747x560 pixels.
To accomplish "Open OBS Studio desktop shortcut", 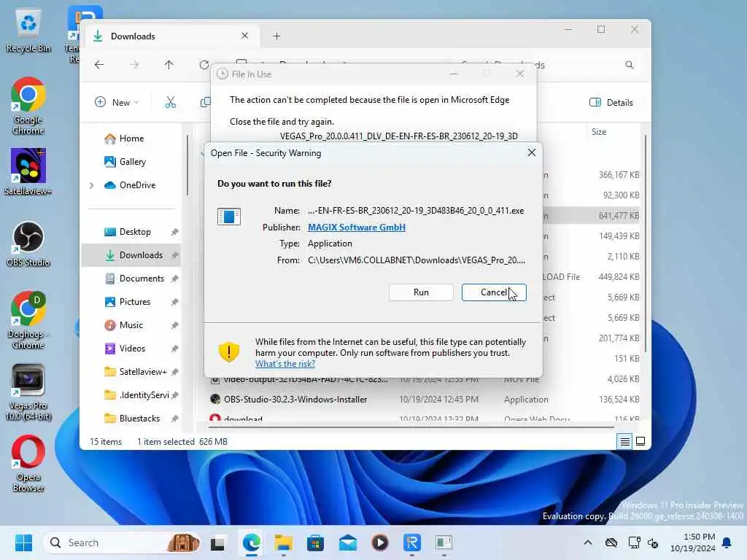I will click(x=28, y=244).
